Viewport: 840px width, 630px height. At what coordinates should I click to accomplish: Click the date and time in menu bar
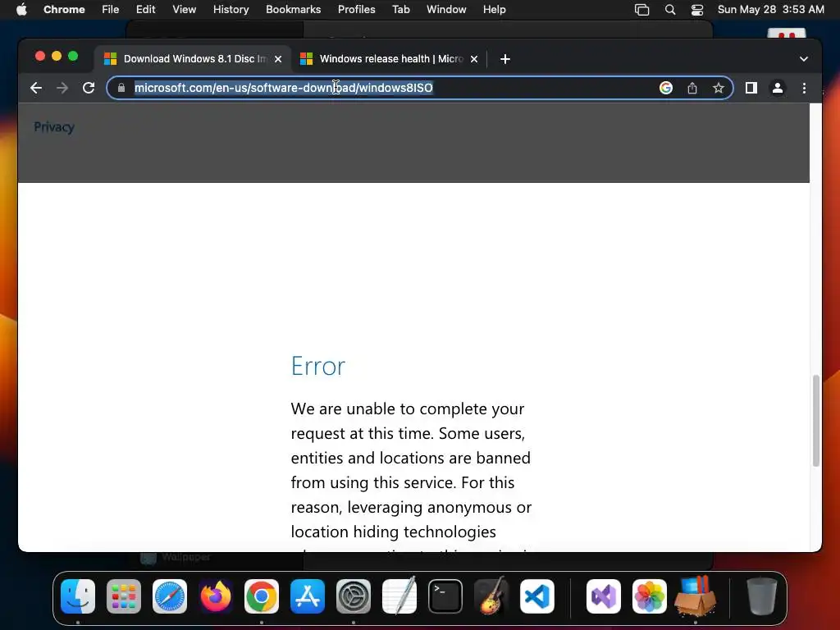(771, 10)
